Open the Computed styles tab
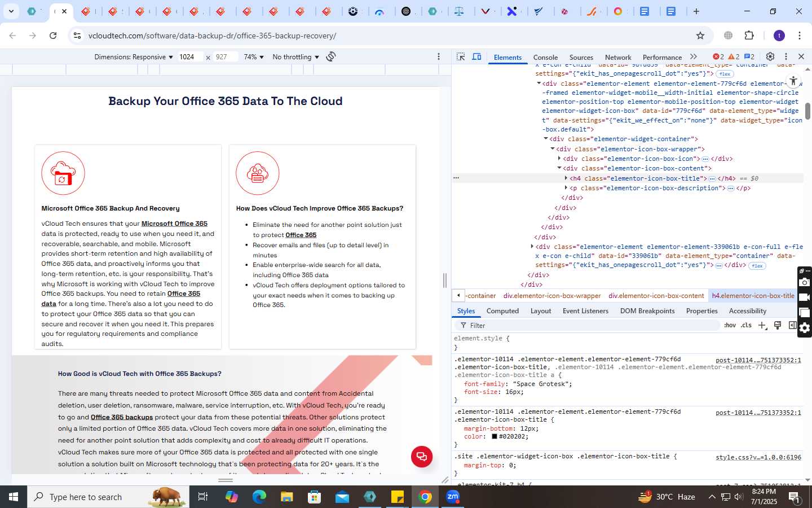Image resolution: width=812 pixels, height=508 pixels. [502, 311]
